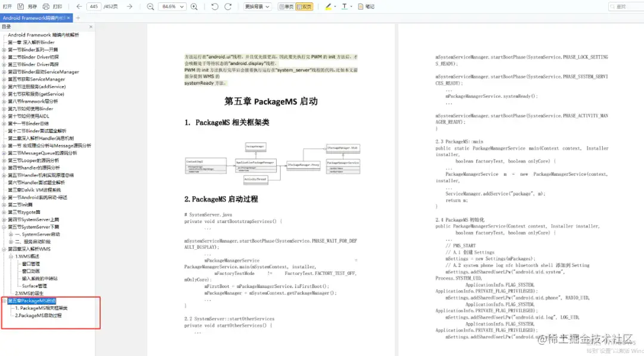Open 第三节Looper的源码分析 entry
644x356 pixels.
click(x=33, y=160)
